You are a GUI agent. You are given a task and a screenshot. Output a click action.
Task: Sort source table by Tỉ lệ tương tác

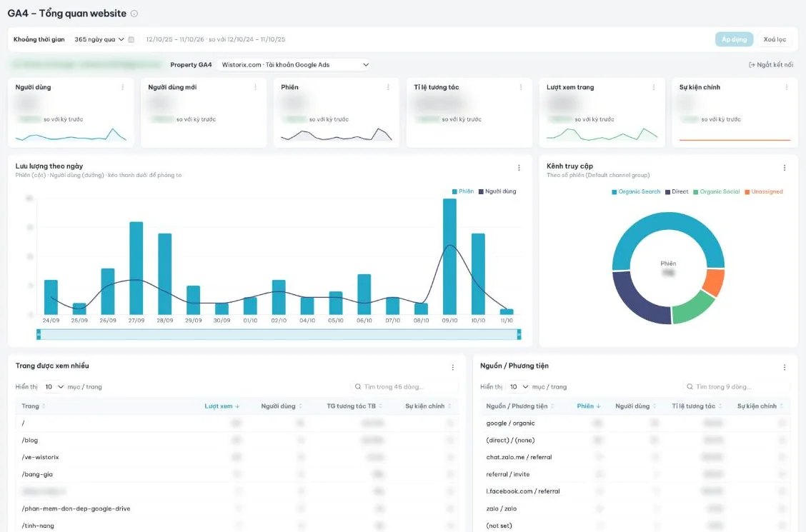[x=697, y=406]
